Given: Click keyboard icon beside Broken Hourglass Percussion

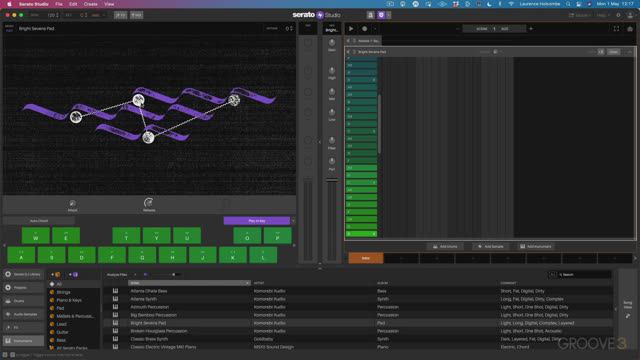Looking at the screenshot, I should click(x=116, y=331).
